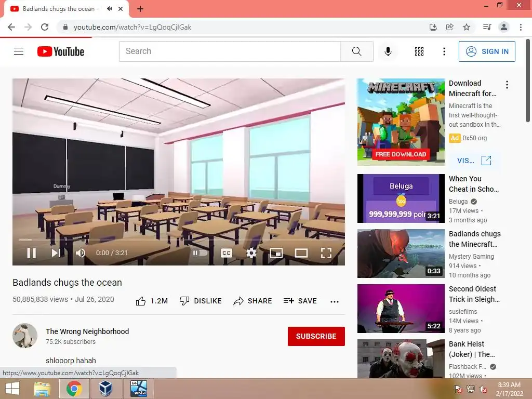
Task: Click install app icon in address bar
Action: click(433, 27)
